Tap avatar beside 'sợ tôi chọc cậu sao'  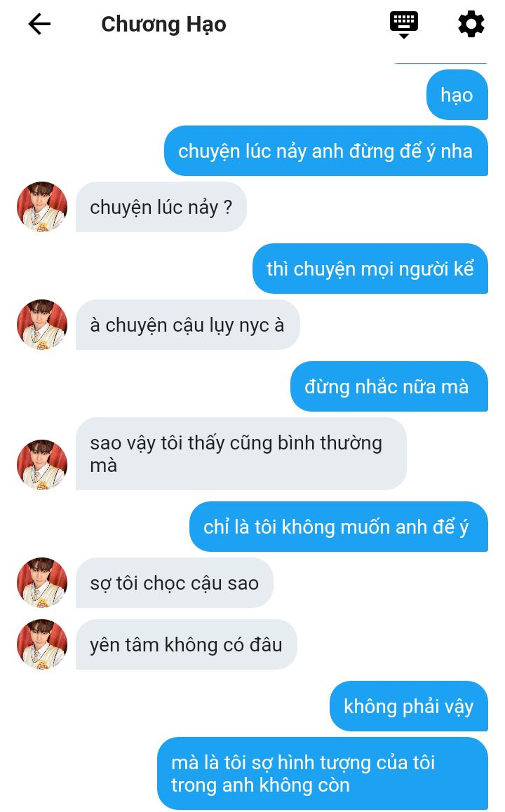[x=42, y=583]
